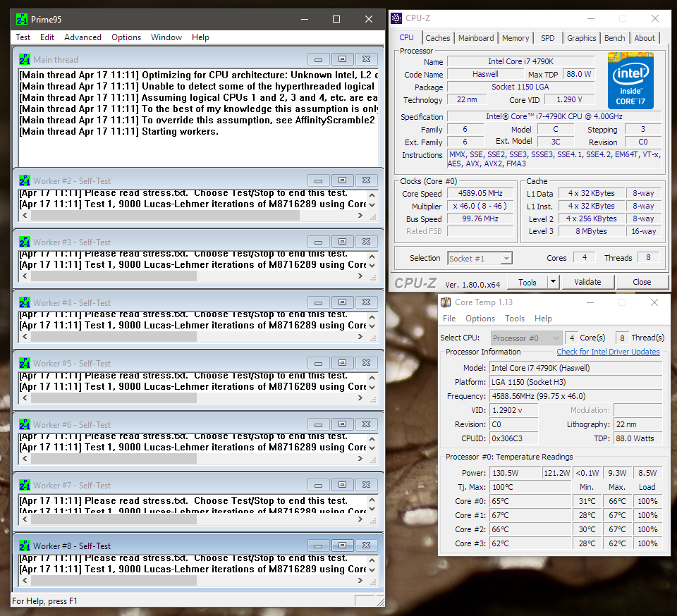Viewport: 677px width, 616px height.
Task: Close the Main thread child window
Action: 366,59
